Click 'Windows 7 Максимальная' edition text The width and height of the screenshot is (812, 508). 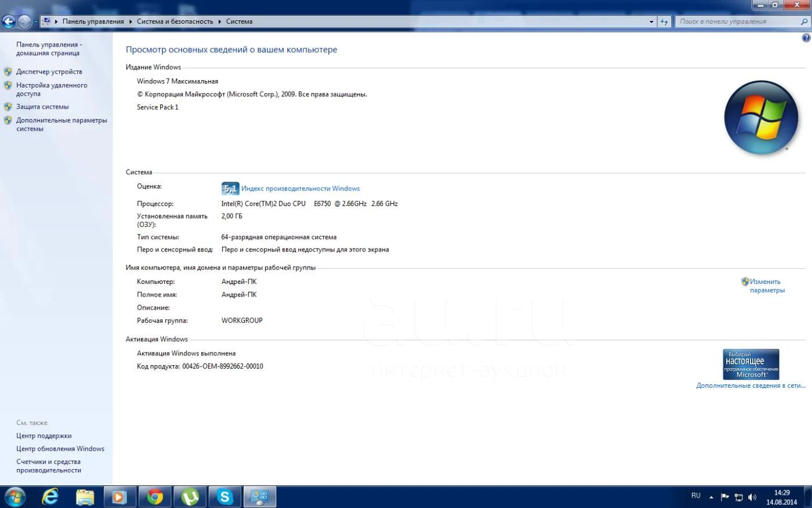pos(177,81)
